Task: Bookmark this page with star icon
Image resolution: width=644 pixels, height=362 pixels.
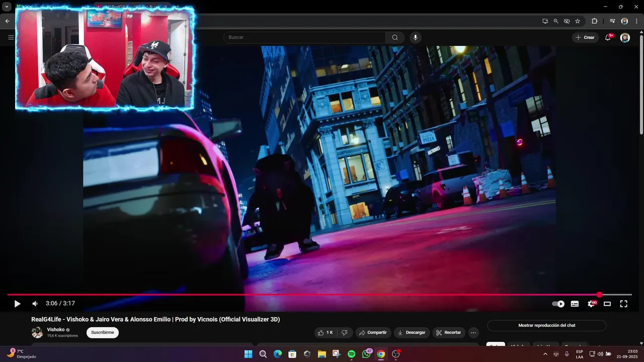Action: click(578, 21)
